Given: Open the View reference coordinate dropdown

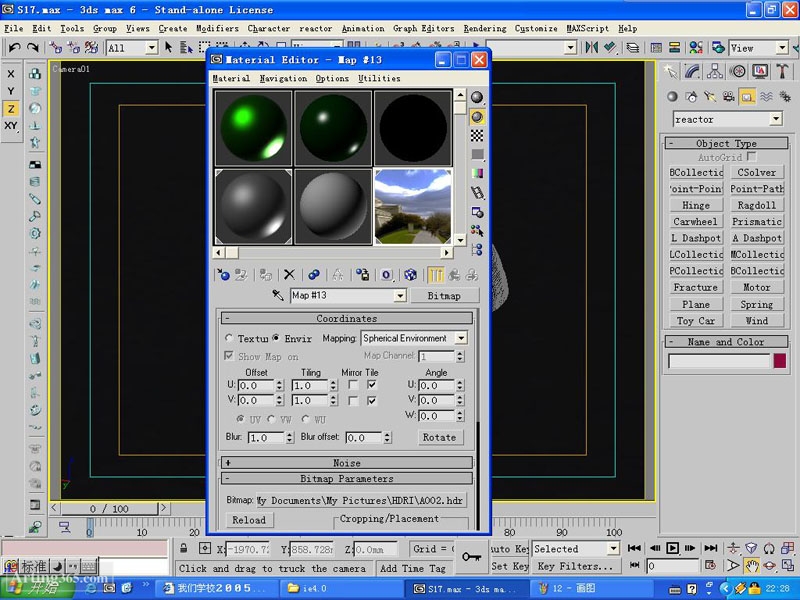Looking at the screenshot, I should coord(782,48).
